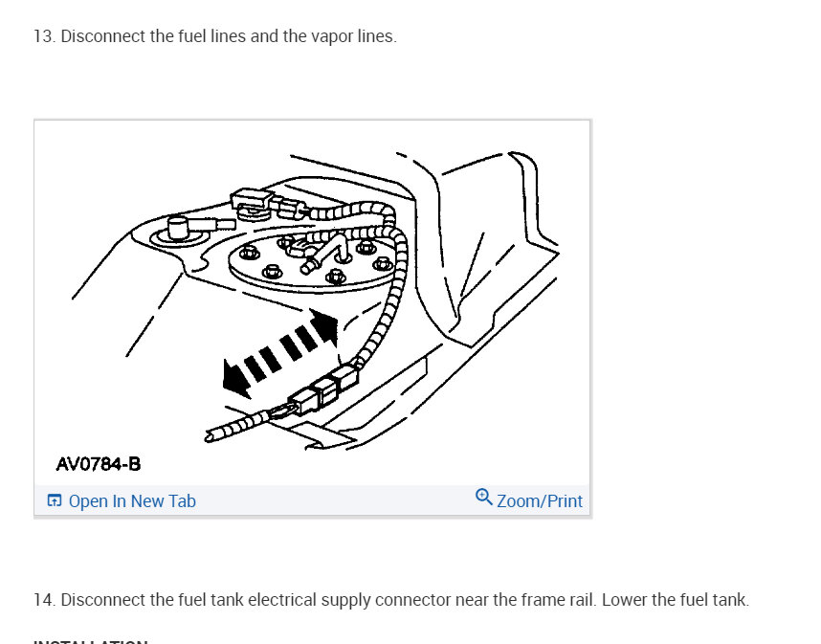Viewport: 821px width, 644px height.
Task: Click the Open In New Tab icon
Action: pyautogui.click(x=54, y=500)
